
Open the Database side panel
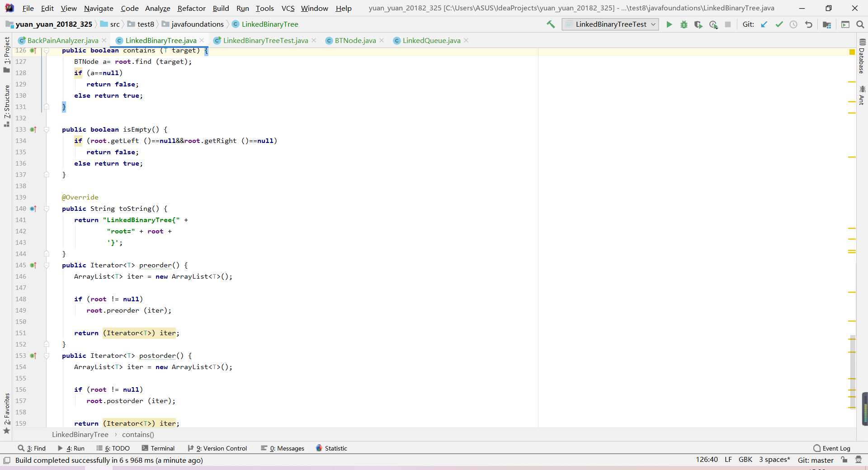click(862, 56)
